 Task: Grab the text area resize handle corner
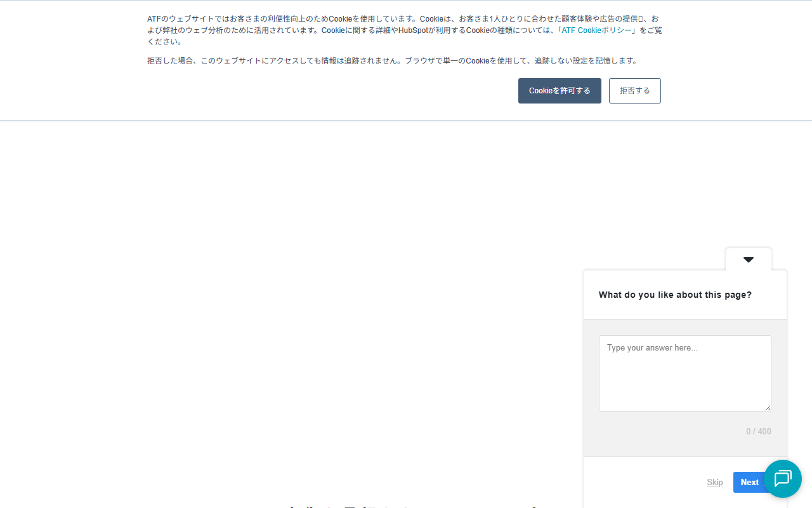point(768,408)
